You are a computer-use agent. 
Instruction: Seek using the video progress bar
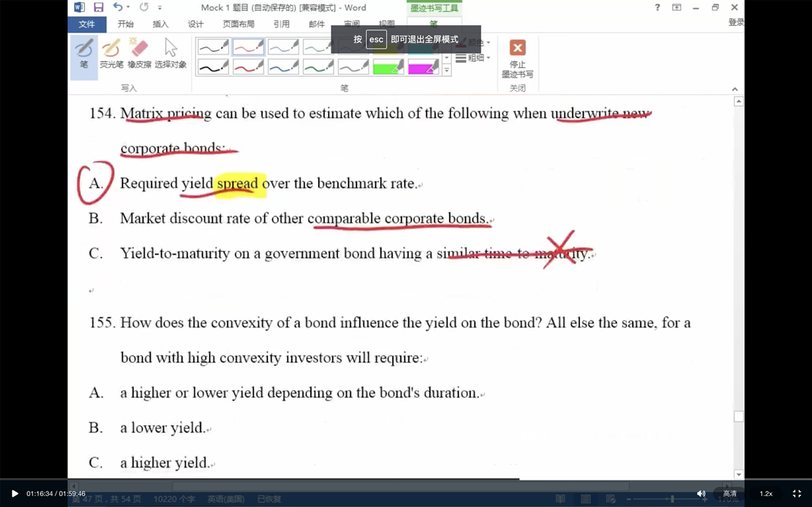tap(406, 479)
